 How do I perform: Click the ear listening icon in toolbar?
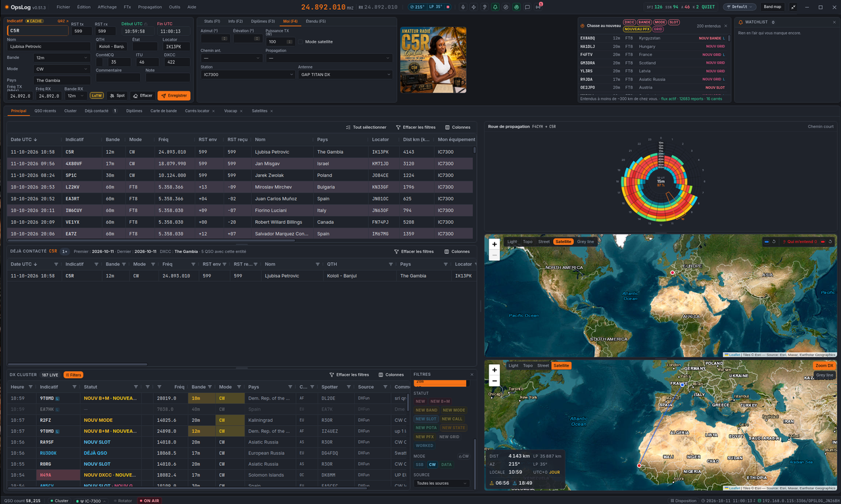click(485, 7)
